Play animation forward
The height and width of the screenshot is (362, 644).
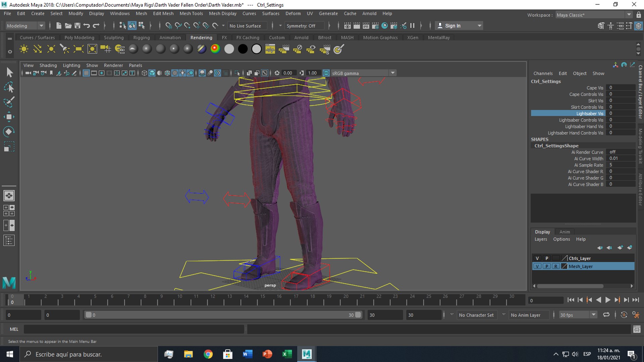(607, 300)
